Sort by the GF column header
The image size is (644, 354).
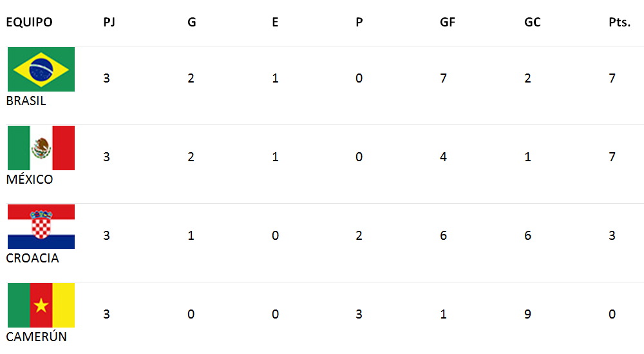(448, 22)
